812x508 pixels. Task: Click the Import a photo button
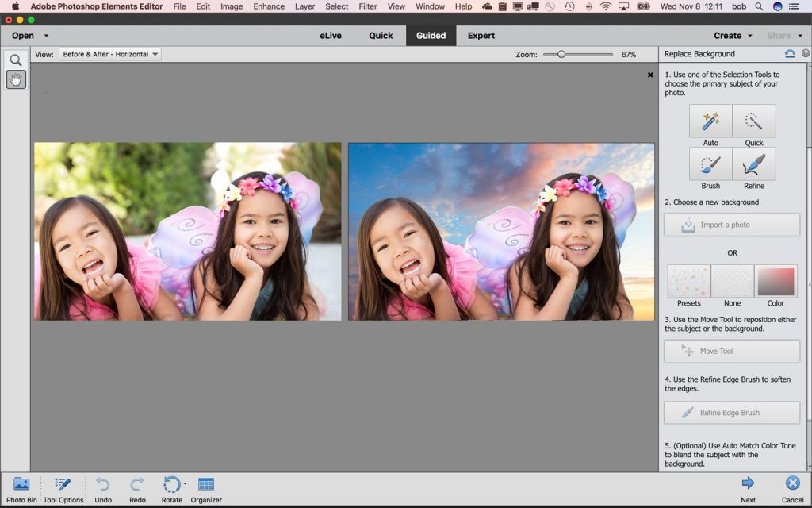click(x=731, y=225)
